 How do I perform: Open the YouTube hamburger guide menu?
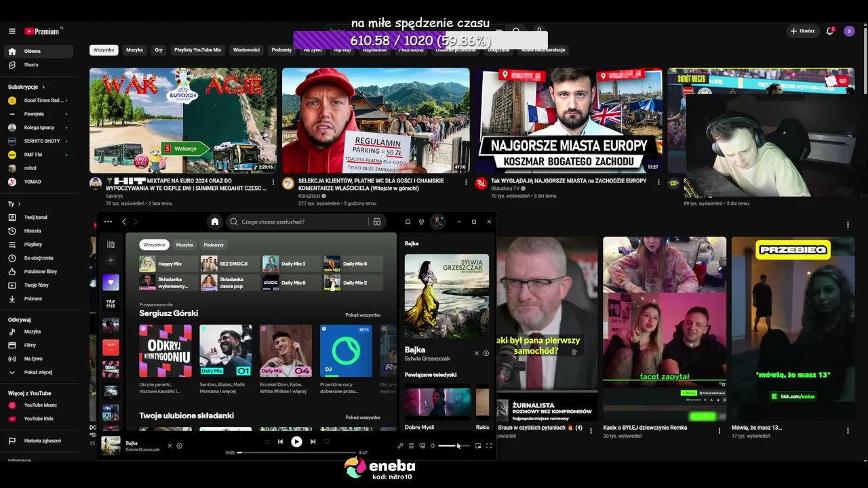(12, 31)
